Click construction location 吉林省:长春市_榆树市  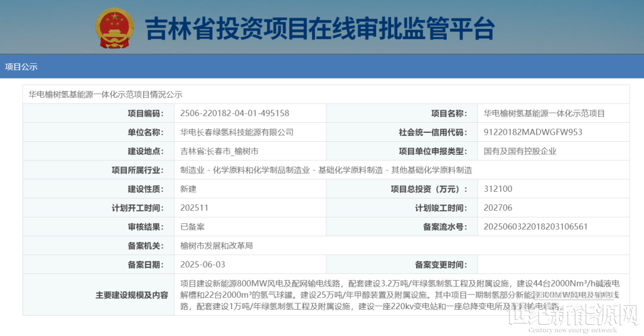[x=219, y=151]
